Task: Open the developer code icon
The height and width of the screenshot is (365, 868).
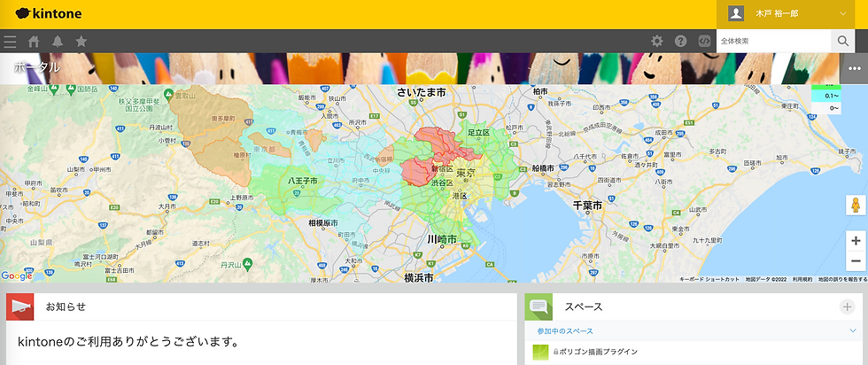Action: coord(704,41)
